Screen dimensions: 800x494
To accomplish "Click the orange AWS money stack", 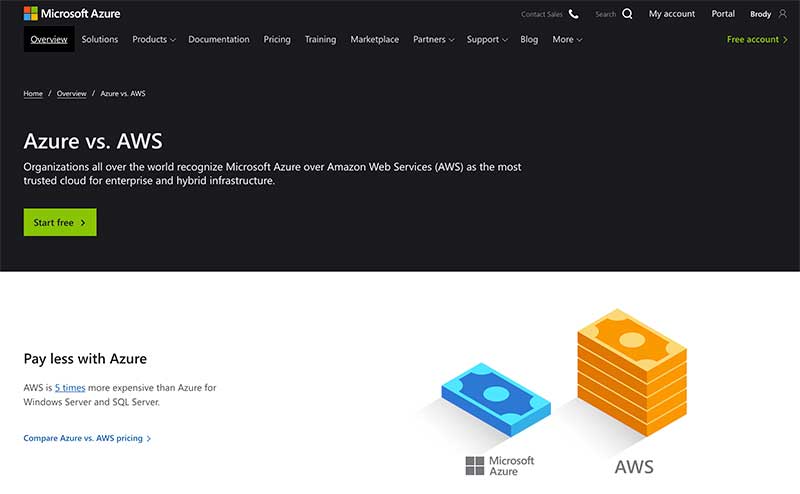I will (632, 372).
